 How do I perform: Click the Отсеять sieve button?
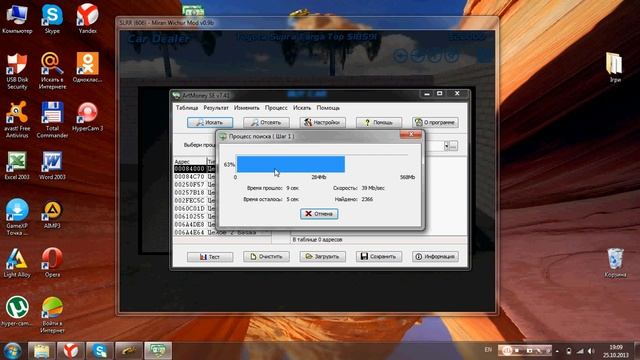click(266, 122)
